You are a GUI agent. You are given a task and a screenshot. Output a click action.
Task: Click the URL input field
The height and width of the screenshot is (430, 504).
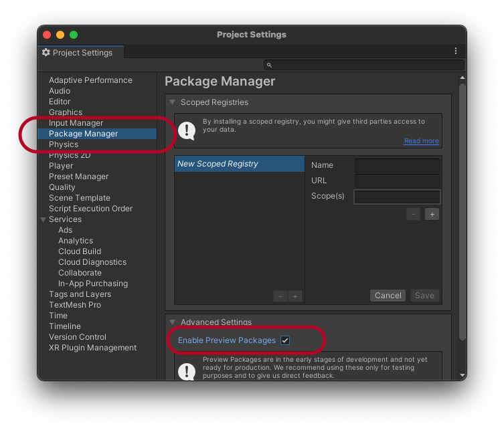coord(398,181)
